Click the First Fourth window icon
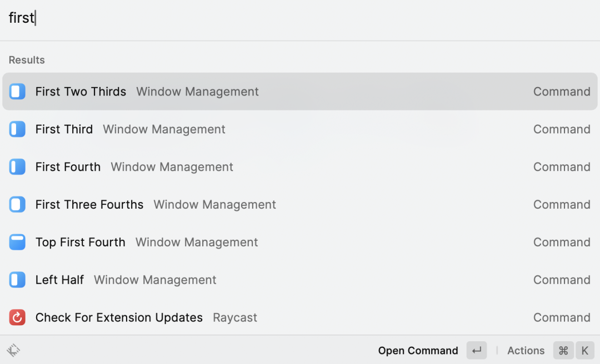Image resolution: width=600 pixels, height=364 pixels. (x=17, y=166)
